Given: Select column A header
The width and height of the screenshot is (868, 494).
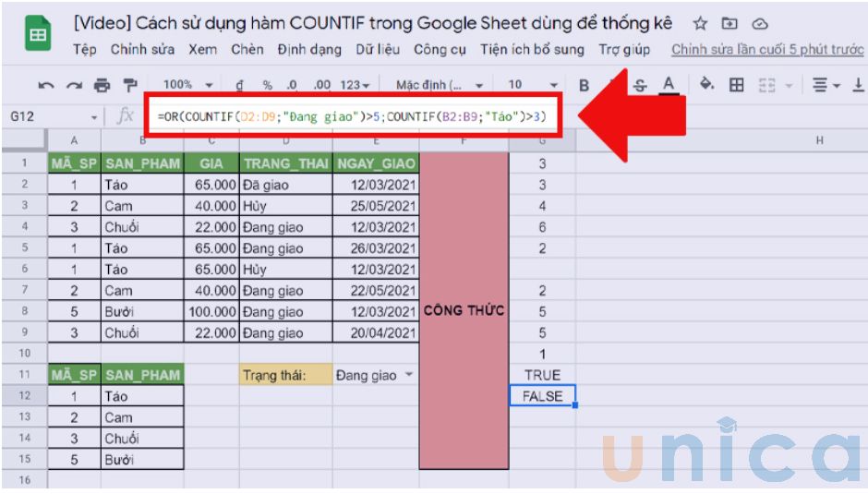Looking at the screenshot, I should (74, 140).
